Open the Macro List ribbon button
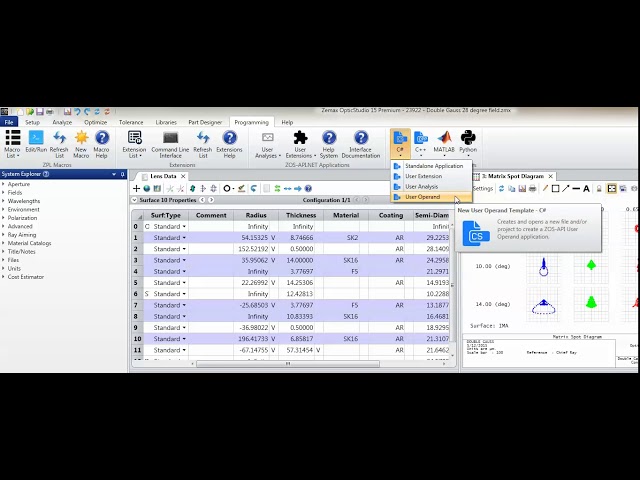 point(12,144)
